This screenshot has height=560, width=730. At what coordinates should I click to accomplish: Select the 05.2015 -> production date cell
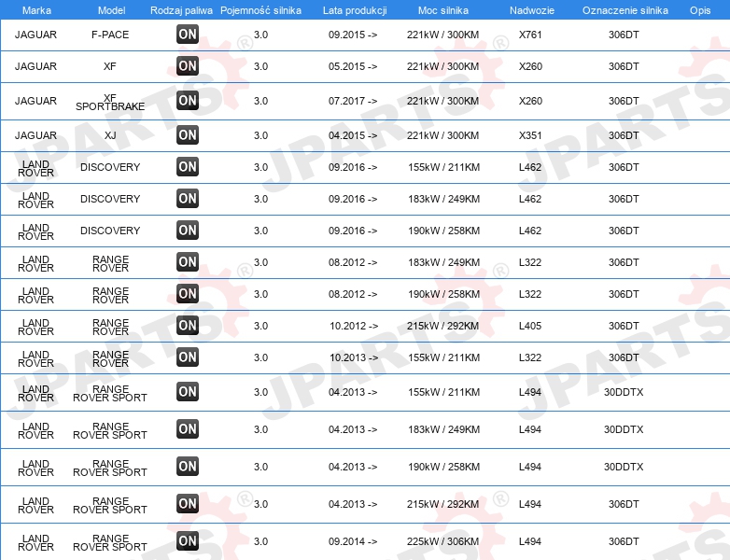pos(353,66)
